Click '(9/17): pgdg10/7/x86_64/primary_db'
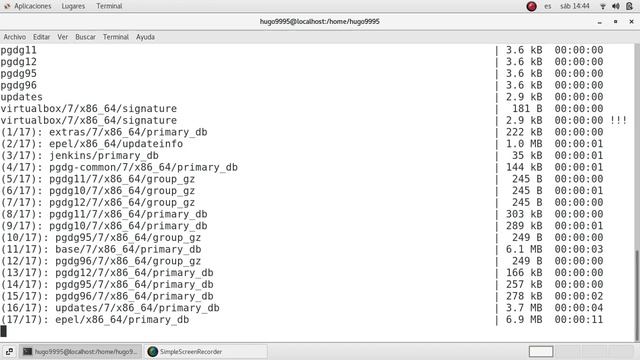Image resolution: width=640 pixels, height=360 pixels. [104, 226]
